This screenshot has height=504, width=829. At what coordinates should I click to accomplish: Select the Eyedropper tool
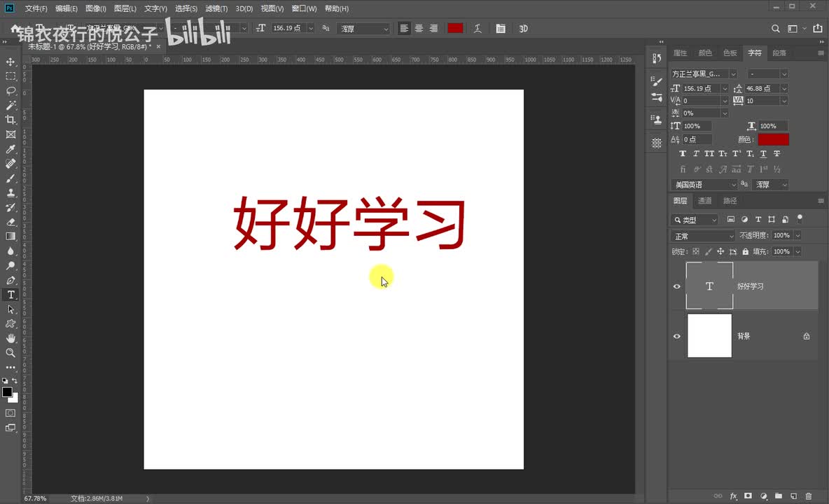pos(11,150)
